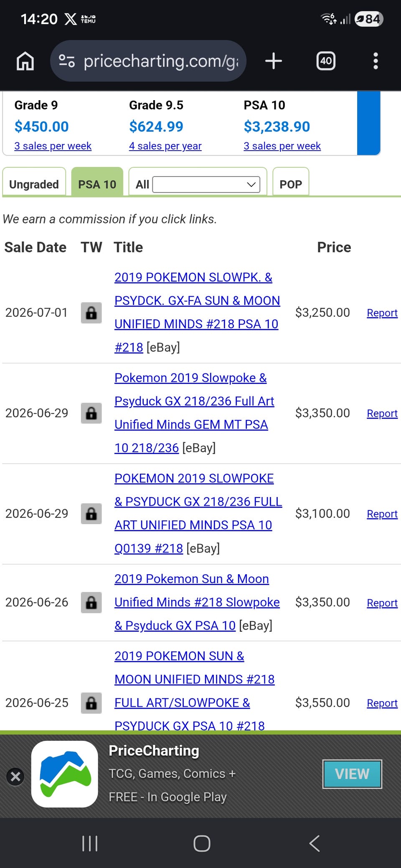Screen dimensions: 401x868
Task: Tap the pricecharting.com address bar
Action: (148, 61)
